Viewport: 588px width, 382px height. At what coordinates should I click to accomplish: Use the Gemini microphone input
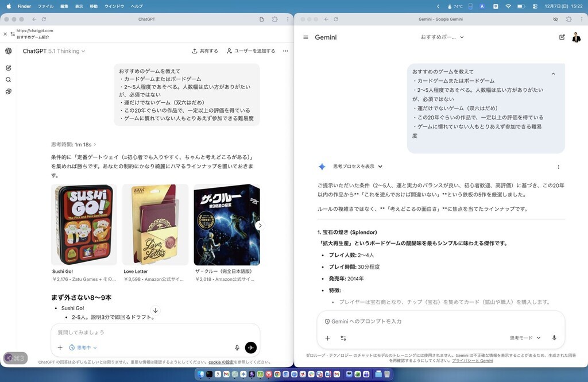554,338
